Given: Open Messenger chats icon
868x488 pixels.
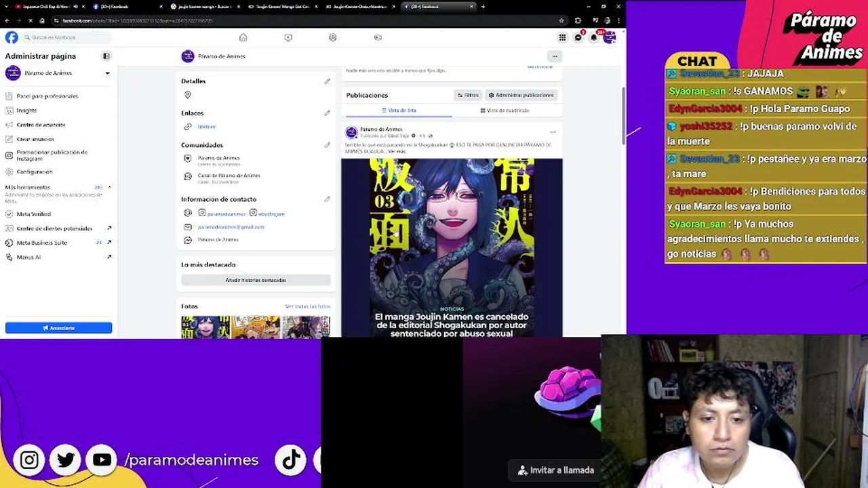Looking at the screenshot, I should (x=578, y=37).
